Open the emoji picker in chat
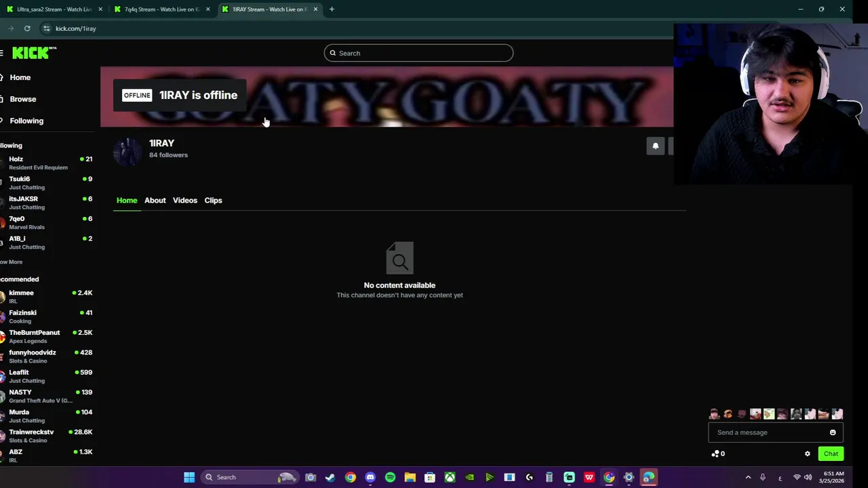Screen dimensions: 868x488 [833, 432]
